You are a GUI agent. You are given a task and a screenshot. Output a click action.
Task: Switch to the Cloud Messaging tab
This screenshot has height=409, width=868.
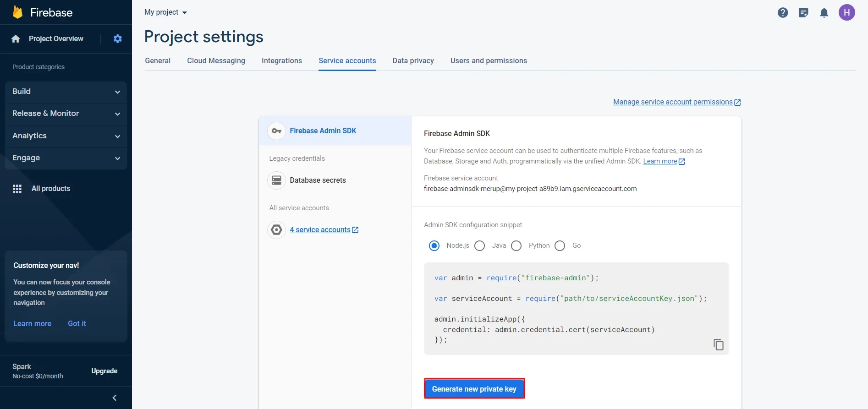pos(216,61)
